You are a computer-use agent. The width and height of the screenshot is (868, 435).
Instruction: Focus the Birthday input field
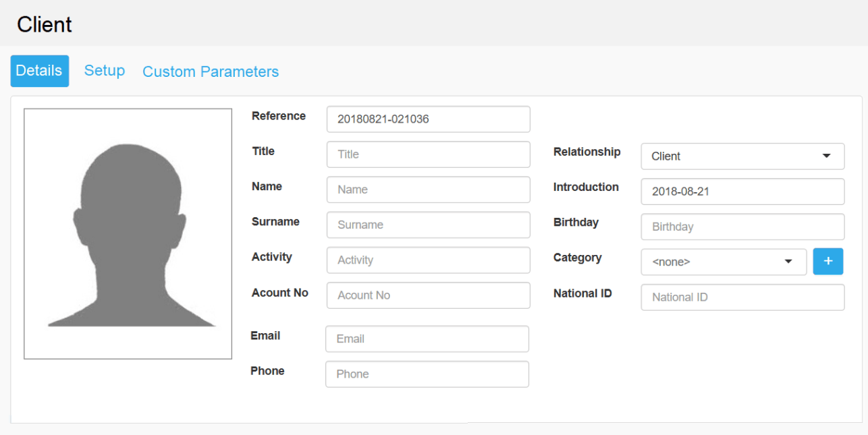(x=742, y=227)
